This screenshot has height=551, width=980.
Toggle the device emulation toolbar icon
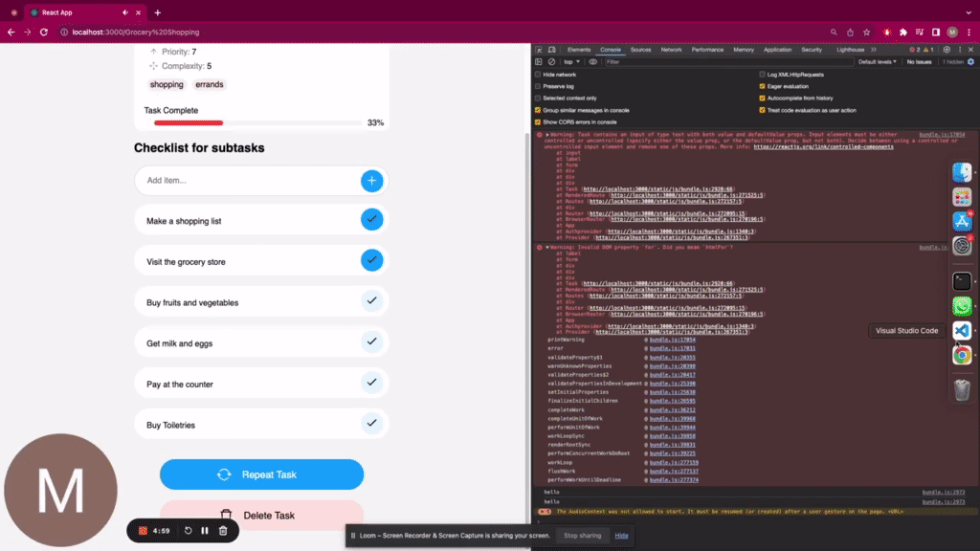pos(552,50)
